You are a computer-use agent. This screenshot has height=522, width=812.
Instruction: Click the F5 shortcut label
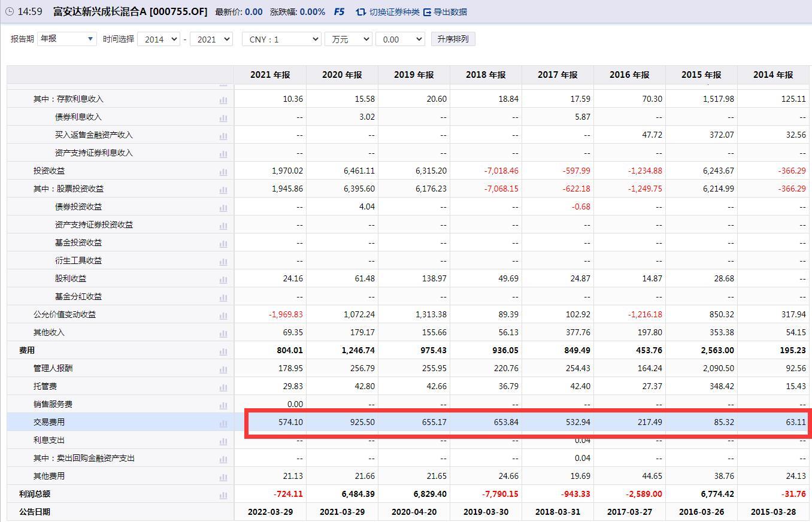coord(339,12)
